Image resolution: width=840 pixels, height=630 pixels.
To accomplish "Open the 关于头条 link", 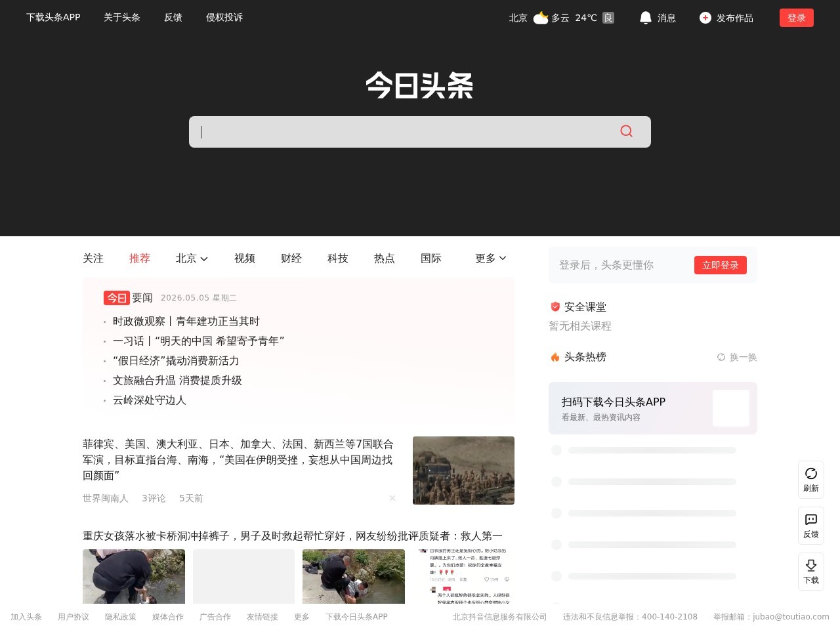I will 122,18.
